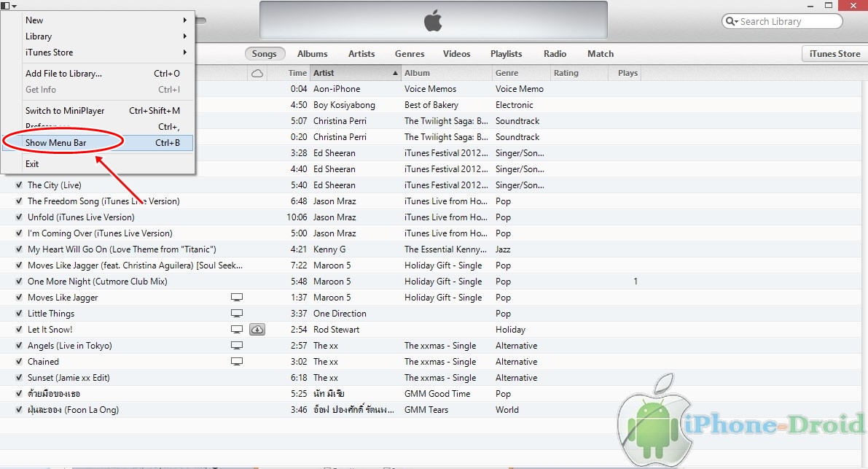868x469 pixels.
Task: Click the Get Info menu entry
Action: [98, 89]
